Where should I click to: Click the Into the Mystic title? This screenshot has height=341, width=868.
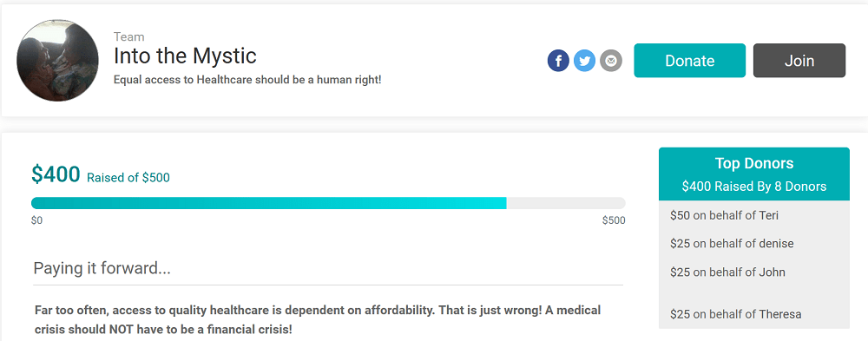coord(185,56)
